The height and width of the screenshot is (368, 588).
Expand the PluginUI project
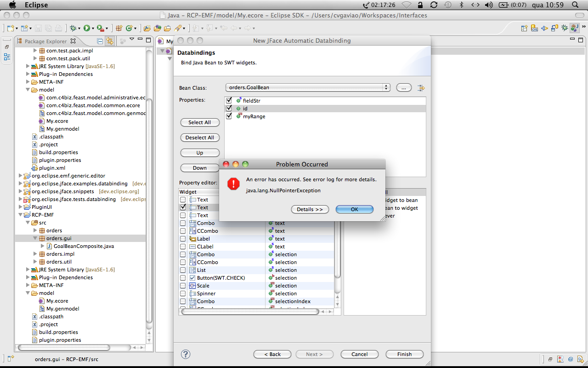tap(20, 207)
